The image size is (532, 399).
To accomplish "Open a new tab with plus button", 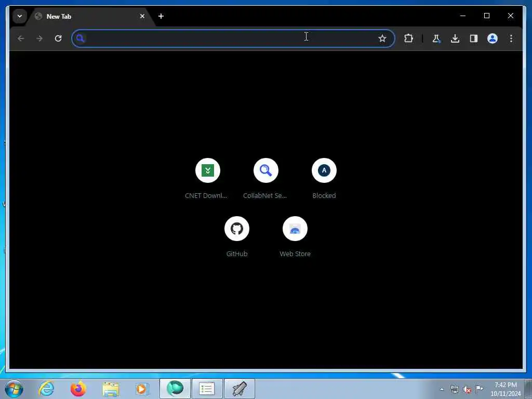I will pyautogui.click(x=161, y=16).
